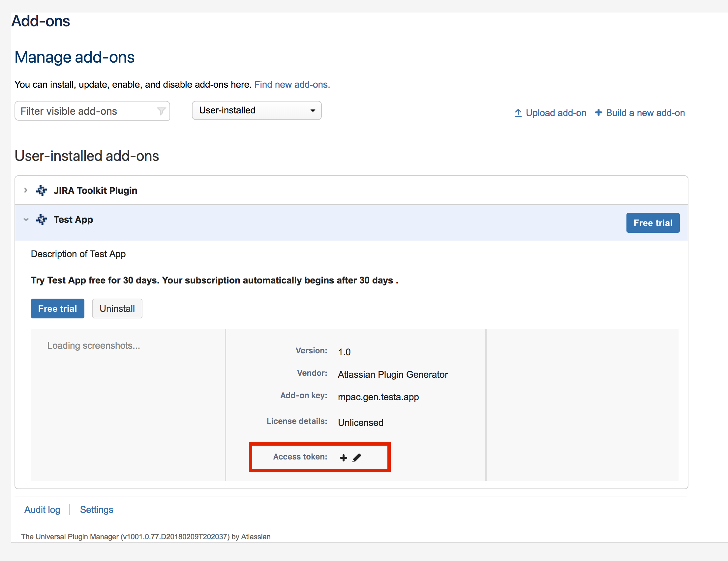
Task: Expand the JIRA Toolkit Plugin section
Action: (26, 190)
